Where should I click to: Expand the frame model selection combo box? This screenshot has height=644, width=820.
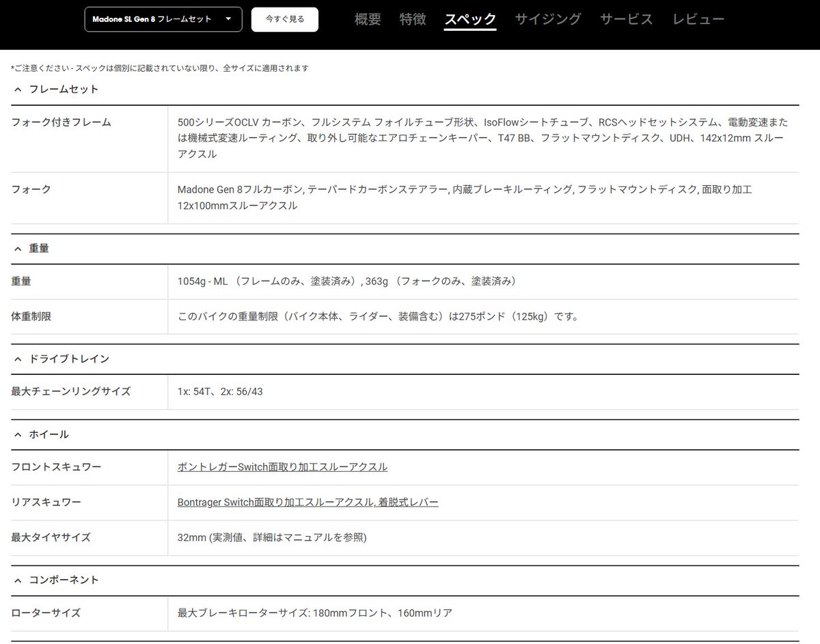point(163,19)
